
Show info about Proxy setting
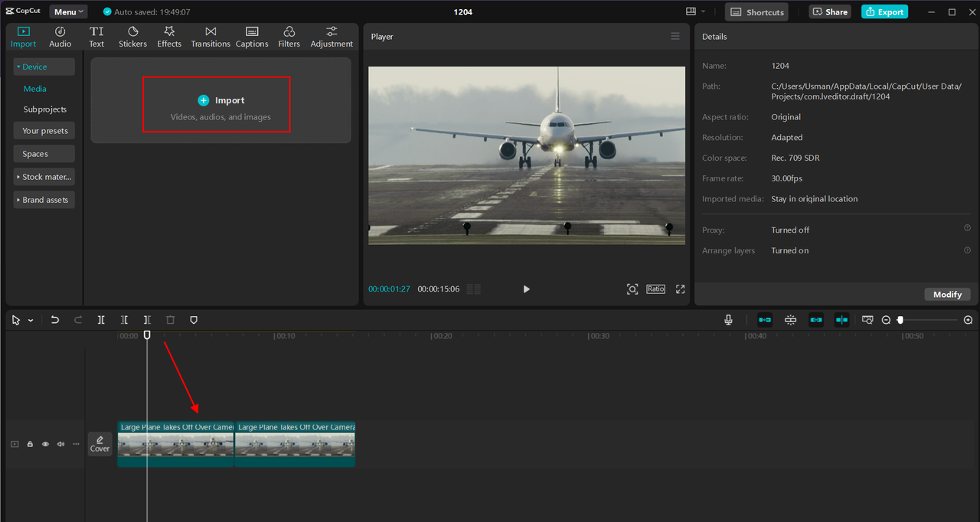967,228
